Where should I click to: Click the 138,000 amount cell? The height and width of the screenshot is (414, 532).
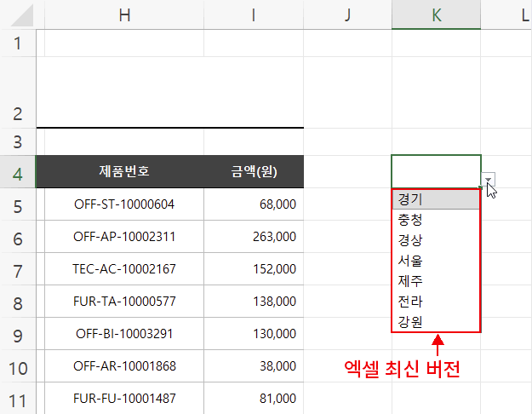click(254, 301)
